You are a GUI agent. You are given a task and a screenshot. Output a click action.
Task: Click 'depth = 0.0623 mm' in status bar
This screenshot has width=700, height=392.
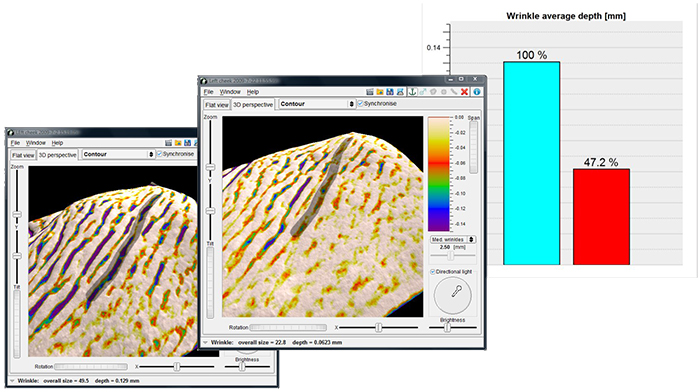pyautogui.click(x=317, y=342)
